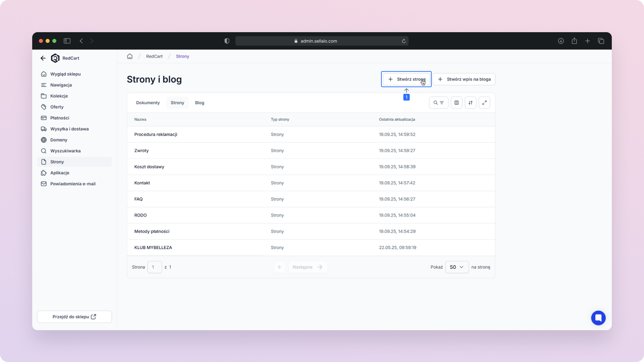Viewport: 644px width, 362px height.
Task: Click the page number input field
Action: [x=154, y=267]
